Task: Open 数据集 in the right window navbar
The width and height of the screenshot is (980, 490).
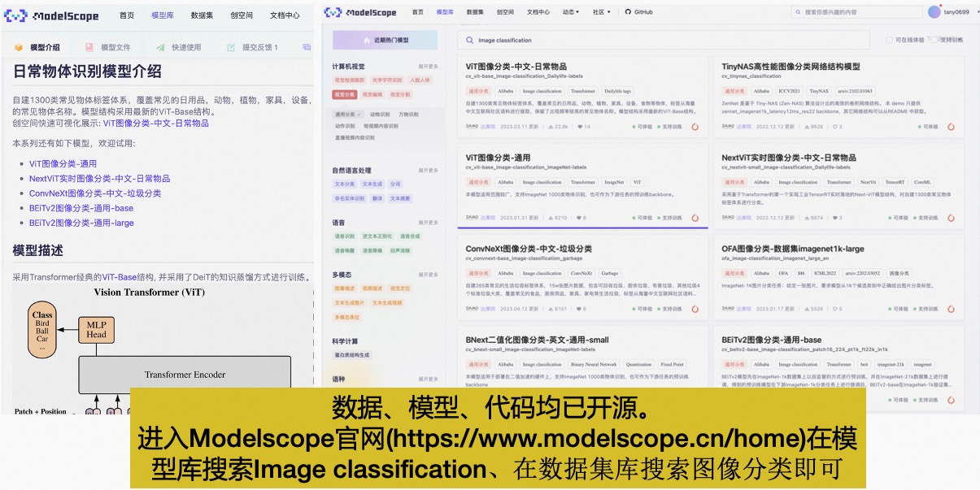Action: coord(474,12)
